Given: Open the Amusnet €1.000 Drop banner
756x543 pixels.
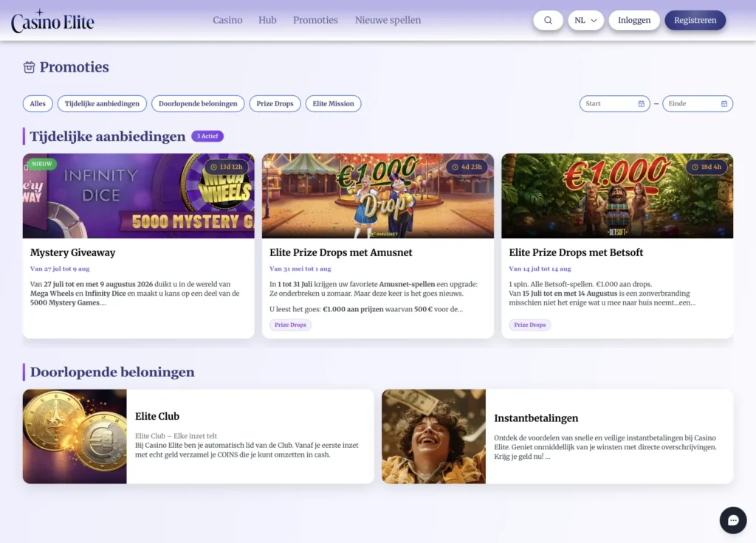Looking at the screenshot, I should click(377, 196).
